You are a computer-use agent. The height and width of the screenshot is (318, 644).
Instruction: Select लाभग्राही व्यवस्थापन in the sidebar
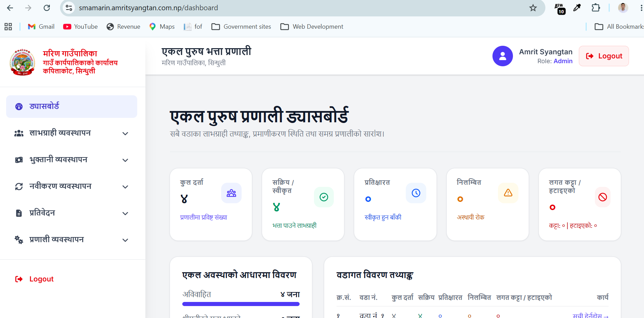tap(72, 133)
